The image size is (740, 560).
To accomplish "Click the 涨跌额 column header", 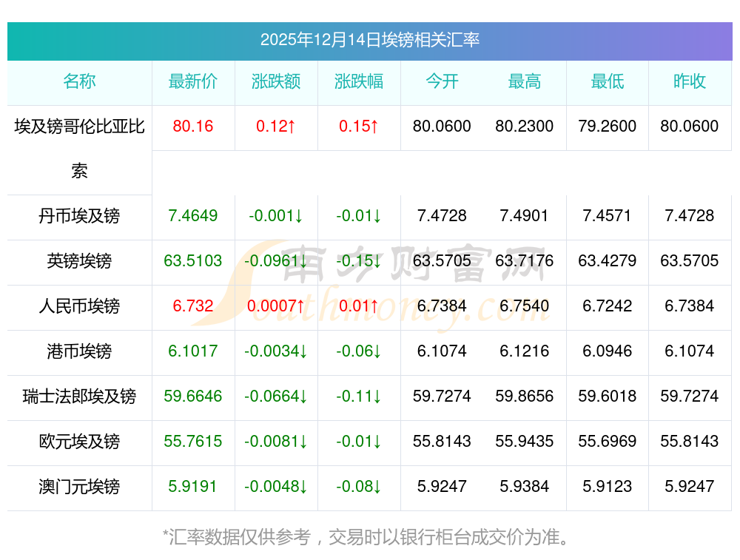I will (276, 81).
